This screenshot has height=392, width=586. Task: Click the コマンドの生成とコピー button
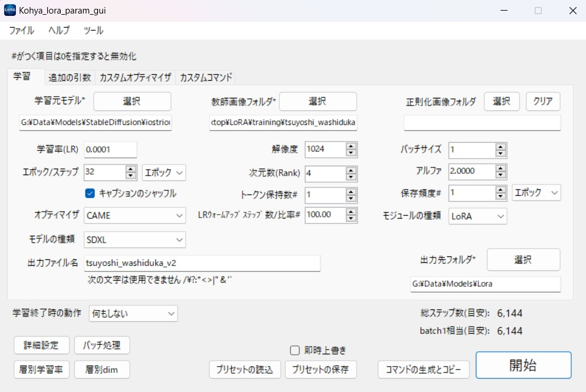pyautogui.click(x=423, y=370)
